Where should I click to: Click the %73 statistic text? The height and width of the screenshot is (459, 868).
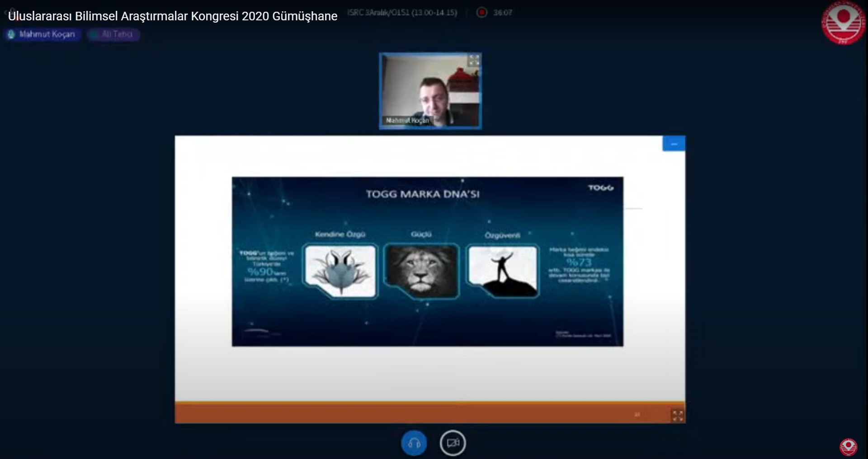579,262
